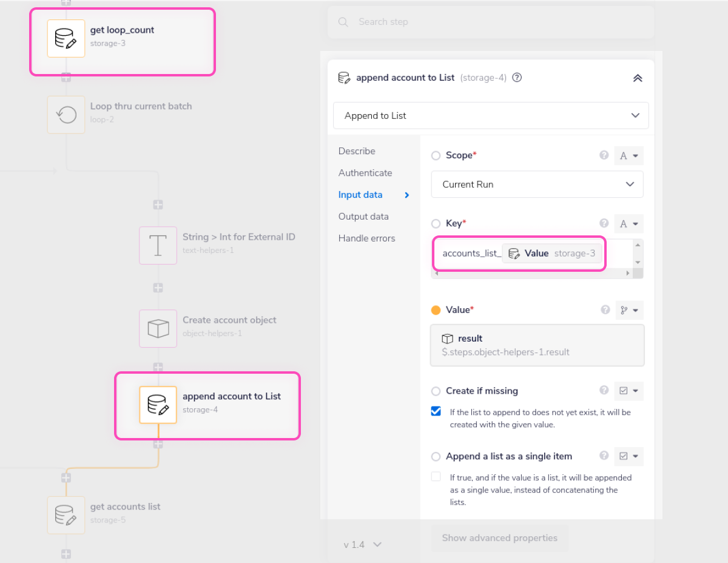
Task: Click help icon next to append account title
Action: 517,78
